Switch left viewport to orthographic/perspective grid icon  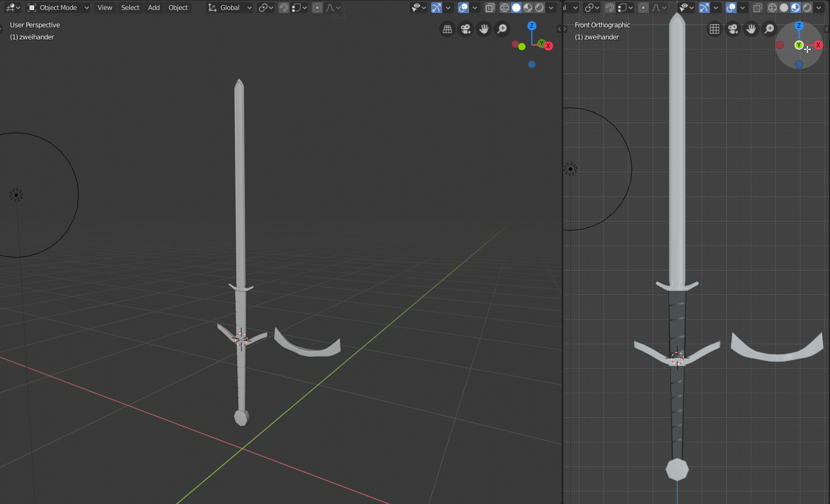coord(447,29)
